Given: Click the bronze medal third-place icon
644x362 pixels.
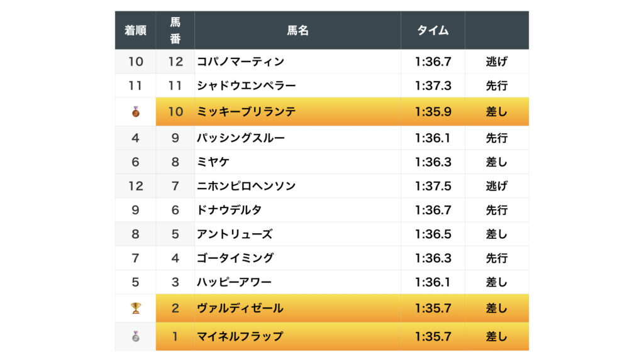Looking at the screenshot, I should tap(135, 112).
